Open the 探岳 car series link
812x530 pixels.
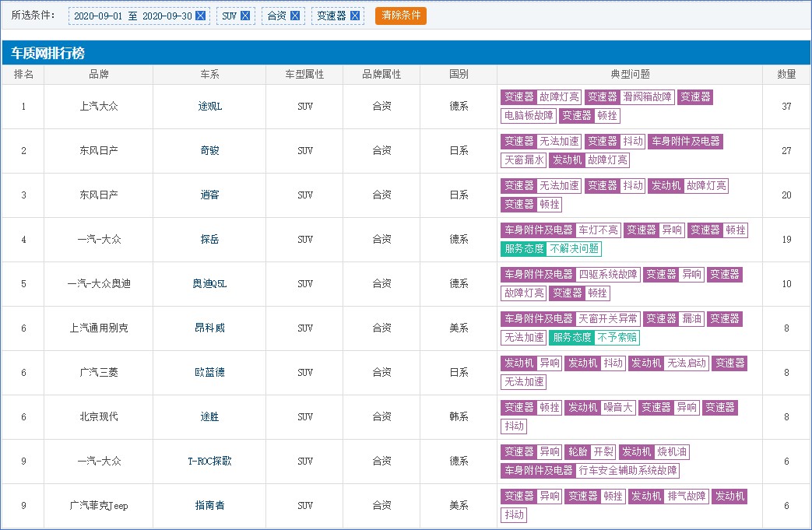click(x=209, y=240)
